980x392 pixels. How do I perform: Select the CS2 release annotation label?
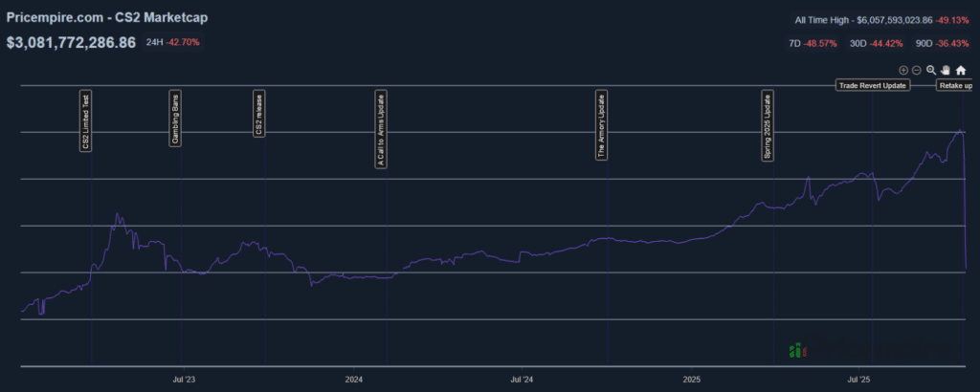click(258, 115)
